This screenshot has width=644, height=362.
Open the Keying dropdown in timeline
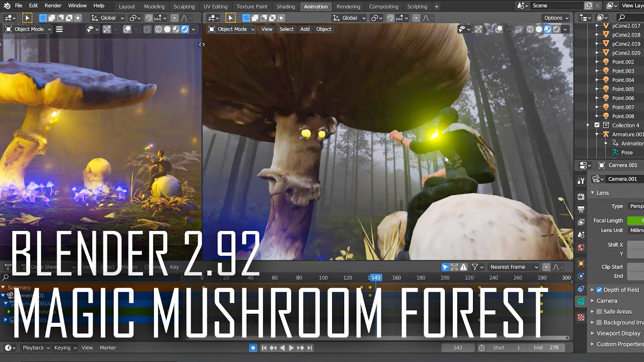pos(65,347)
